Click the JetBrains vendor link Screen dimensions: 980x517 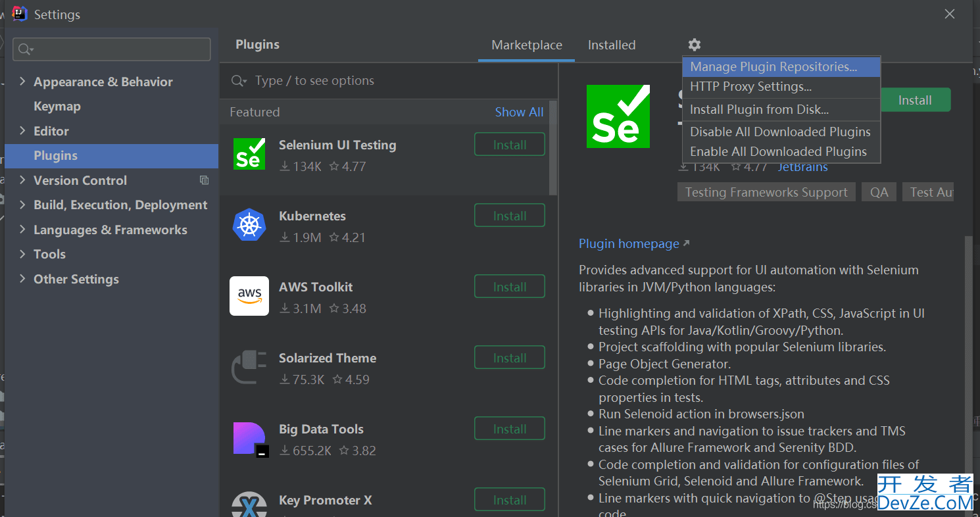point(802,167)
